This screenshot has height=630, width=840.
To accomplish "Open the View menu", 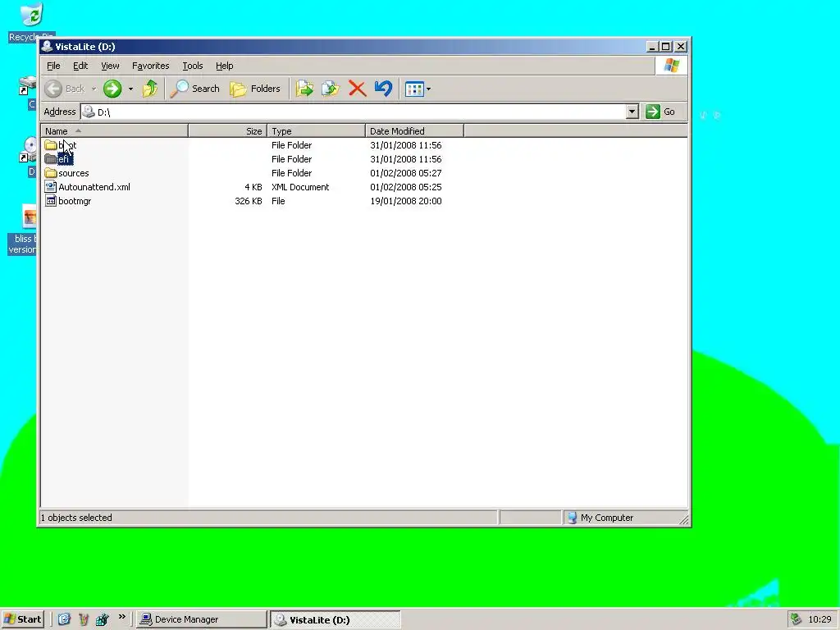I will [110, 66].
